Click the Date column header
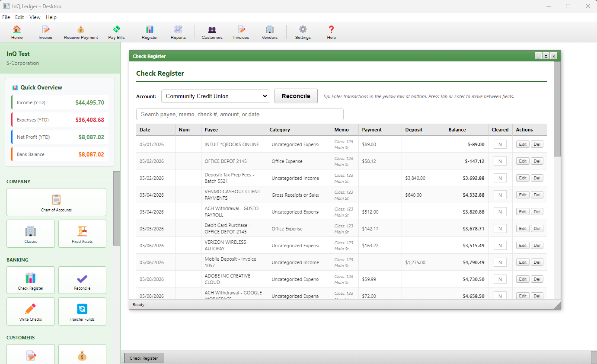Screen dimensions: 597x364 [x=156, y=130]
